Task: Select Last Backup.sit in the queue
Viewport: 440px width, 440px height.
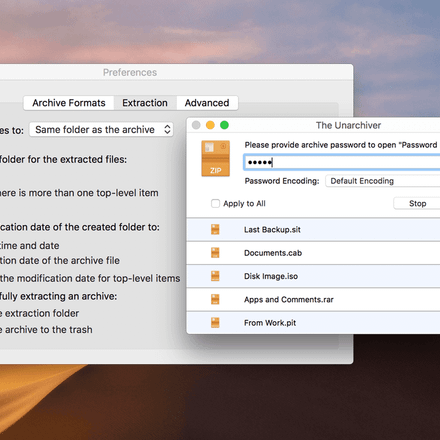Action: 313,230
